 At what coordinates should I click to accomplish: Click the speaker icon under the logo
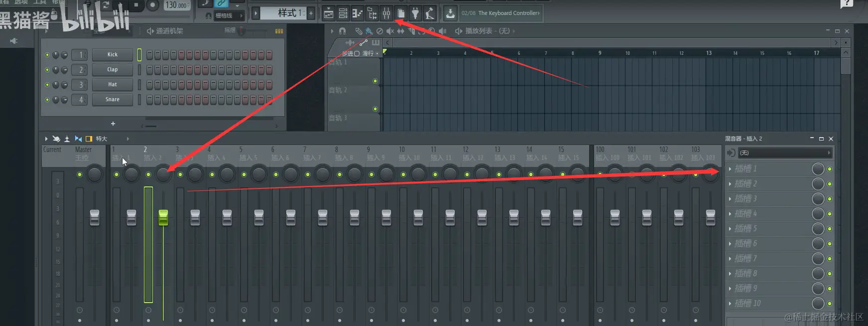click(14, 41)
